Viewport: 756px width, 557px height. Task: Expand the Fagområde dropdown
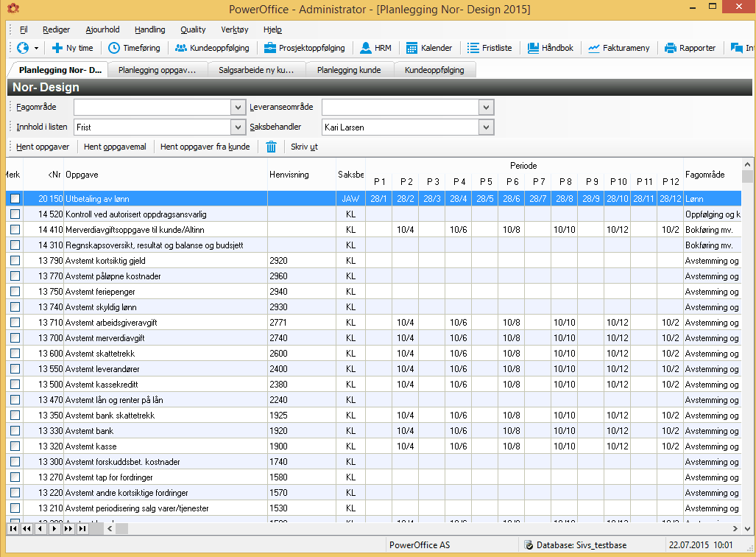pos(238,107)
